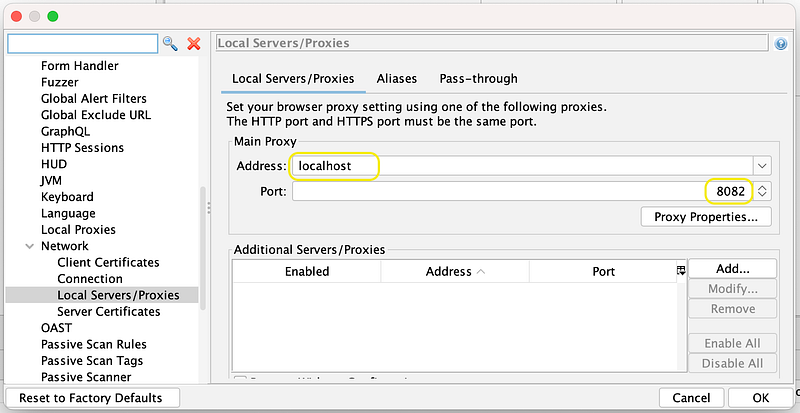Collapse the Network tree node
800x413 pixels.
click(30, 246)
